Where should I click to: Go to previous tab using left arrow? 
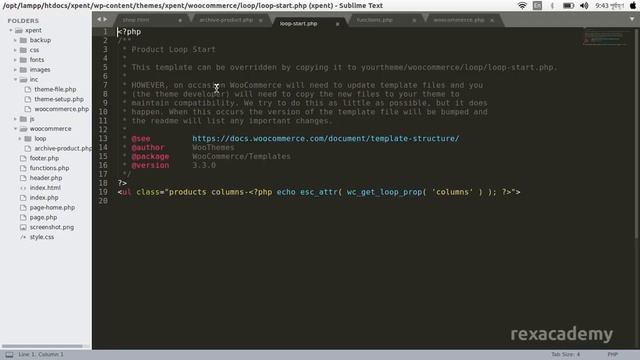(99, 19)
